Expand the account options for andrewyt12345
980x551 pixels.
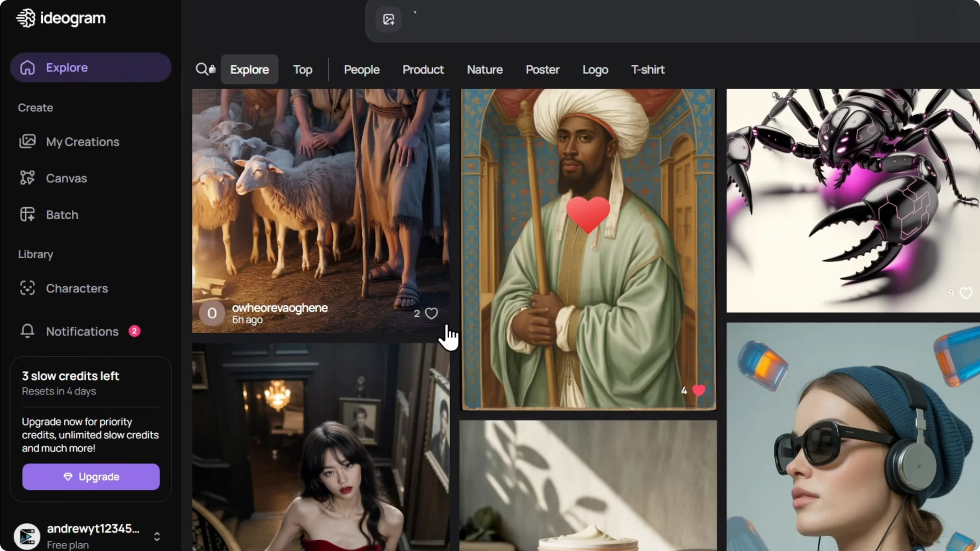coord(156,536)
